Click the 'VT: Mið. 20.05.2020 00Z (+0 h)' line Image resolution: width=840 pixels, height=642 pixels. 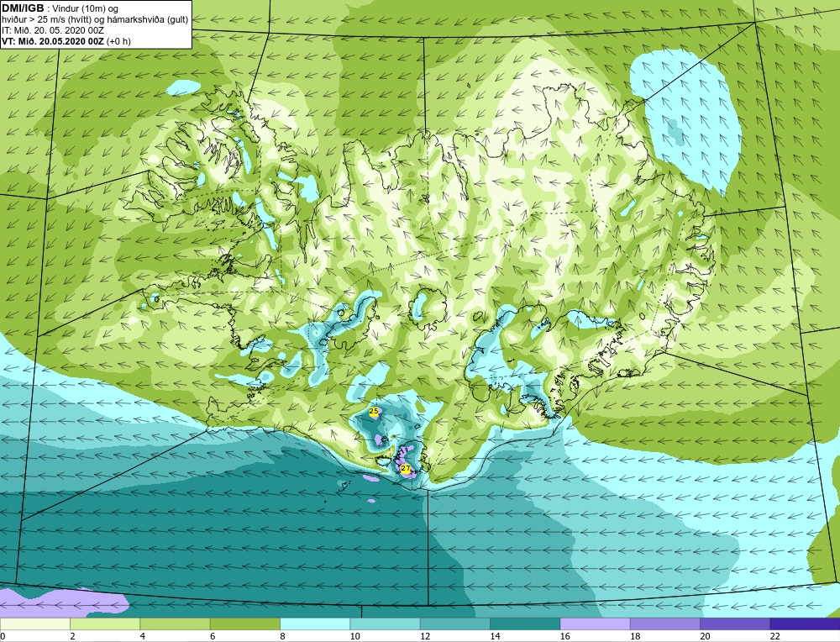point(66,41)
